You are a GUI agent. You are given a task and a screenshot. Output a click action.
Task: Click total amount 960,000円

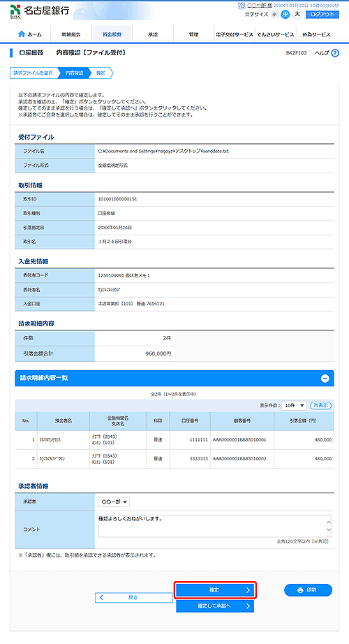[158, 353]
